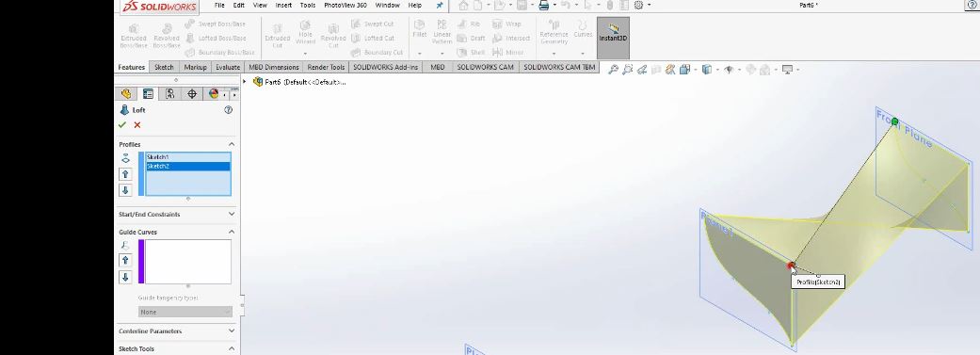Switch to the PropertyManager tab icon

148,94
